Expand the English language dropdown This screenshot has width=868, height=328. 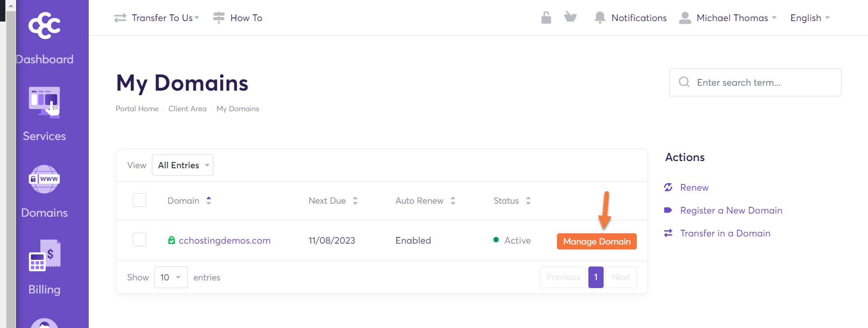tap(810, 18)
